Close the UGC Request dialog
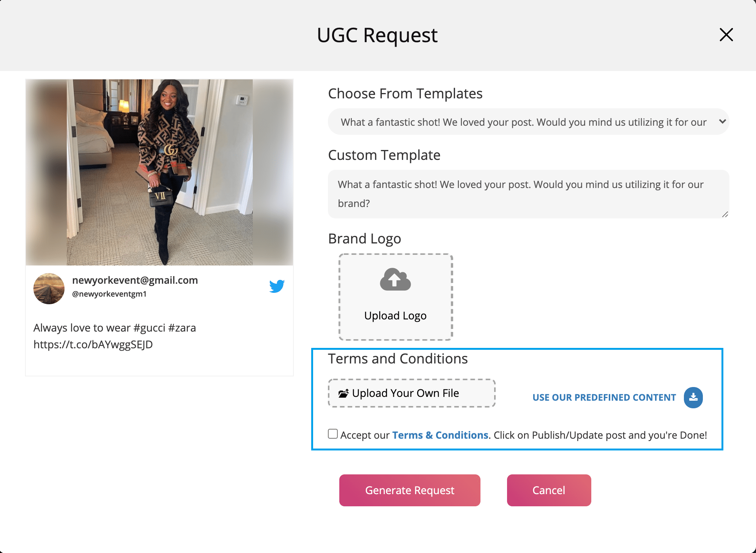This screenshot has width=756, height=553. (x=726, y=35)
